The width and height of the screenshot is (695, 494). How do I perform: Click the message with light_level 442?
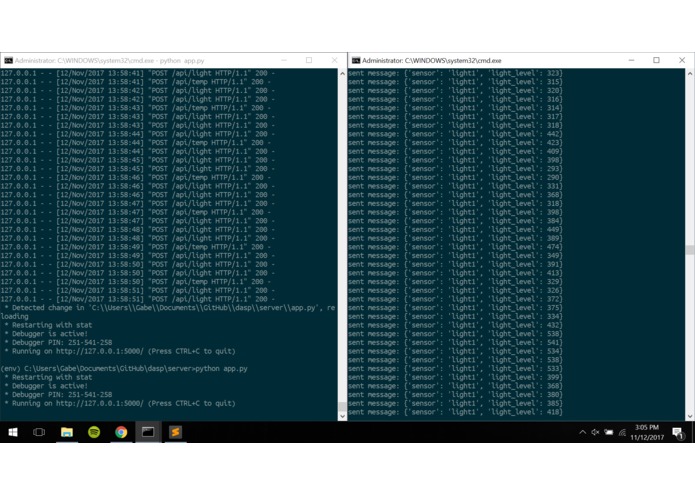point(455,134)
